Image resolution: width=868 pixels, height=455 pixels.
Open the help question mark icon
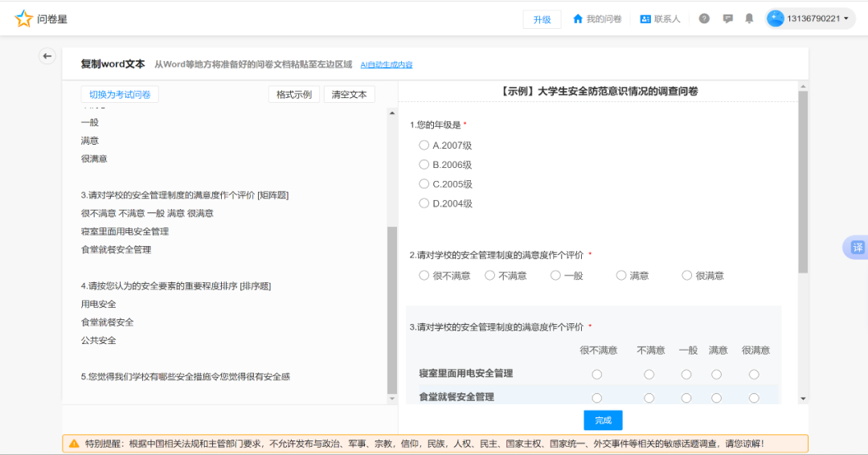click(x=703, y=18)
